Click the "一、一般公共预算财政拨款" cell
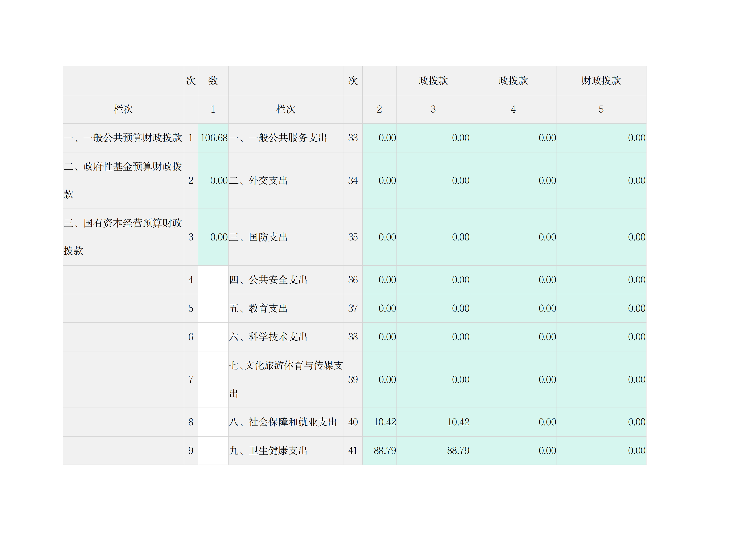 pos(123,138)
